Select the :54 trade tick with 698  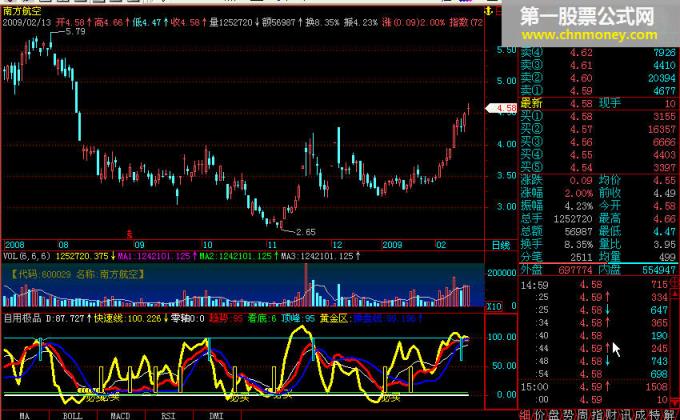(x=594, y=374)
